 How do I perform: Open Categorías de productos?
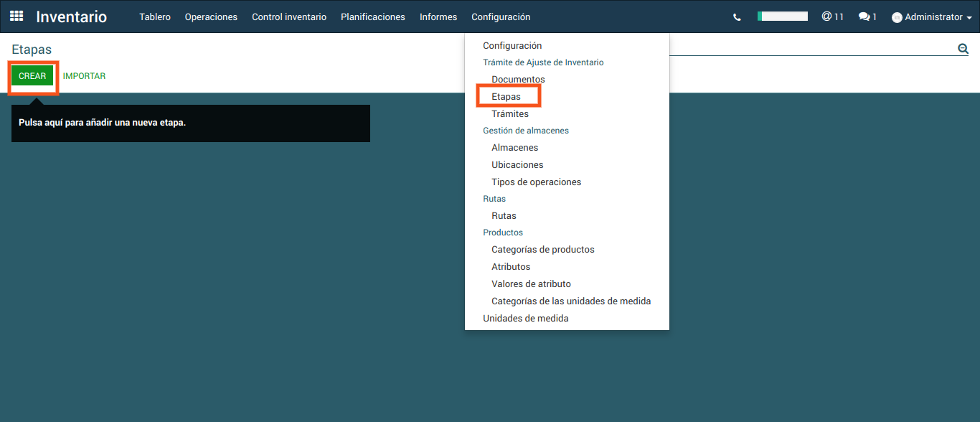click(542, 250)
